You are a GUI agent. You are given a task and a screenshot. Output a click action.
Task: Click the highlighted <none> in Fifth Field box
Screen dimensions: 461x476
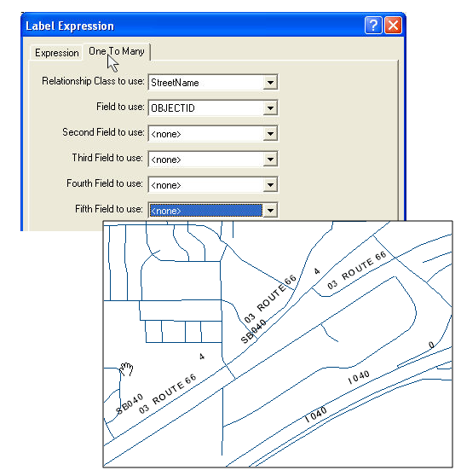(x=206, y=211)
